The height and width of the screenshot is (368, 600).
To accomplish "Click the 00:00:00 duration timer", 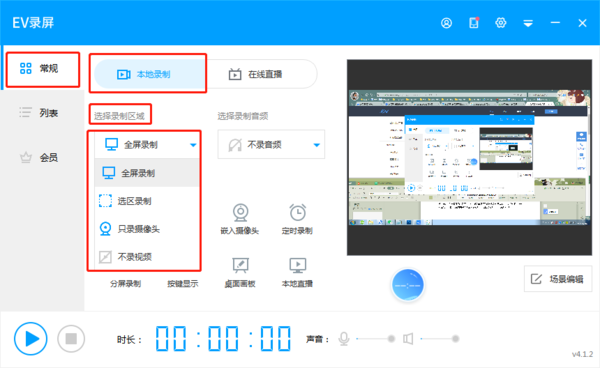I will (x=223, y=339).
